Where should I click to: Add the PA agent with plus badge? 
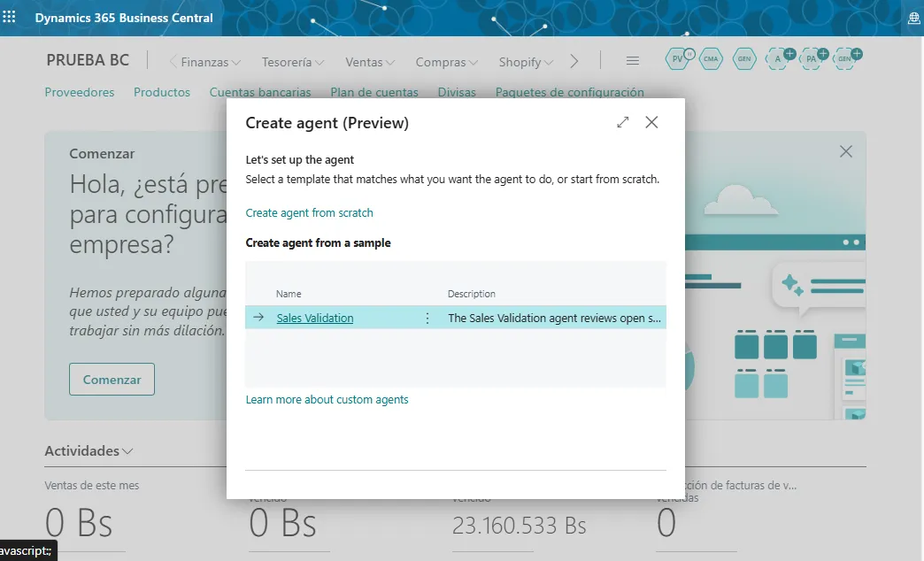[x=812, y=59]
